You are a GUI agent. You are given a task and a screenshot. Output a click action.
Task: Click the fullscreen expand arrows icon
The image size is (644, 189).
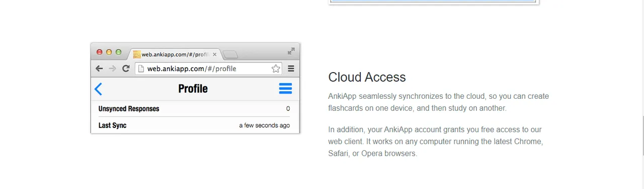pyautogui.click(x=291, y=51)
